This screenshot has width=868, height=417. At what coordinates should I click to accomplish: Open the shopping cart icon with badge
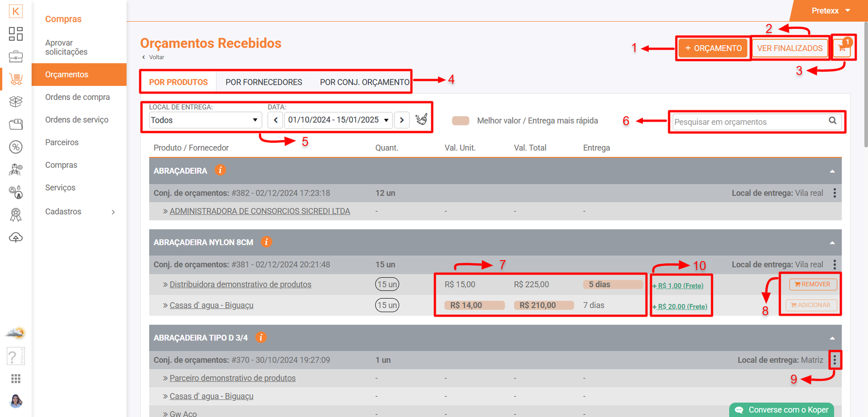pyautogui.click(x=842, y=48)
